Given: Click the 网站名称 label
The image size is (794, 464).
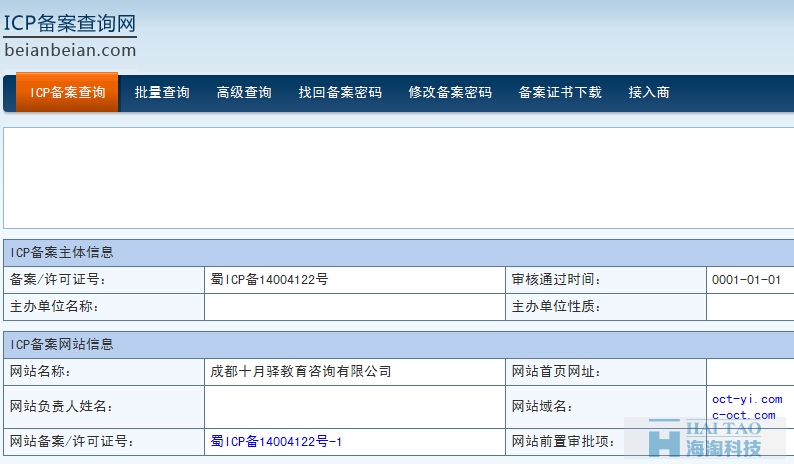Looking at the screenshot, I should pos(40,371).
